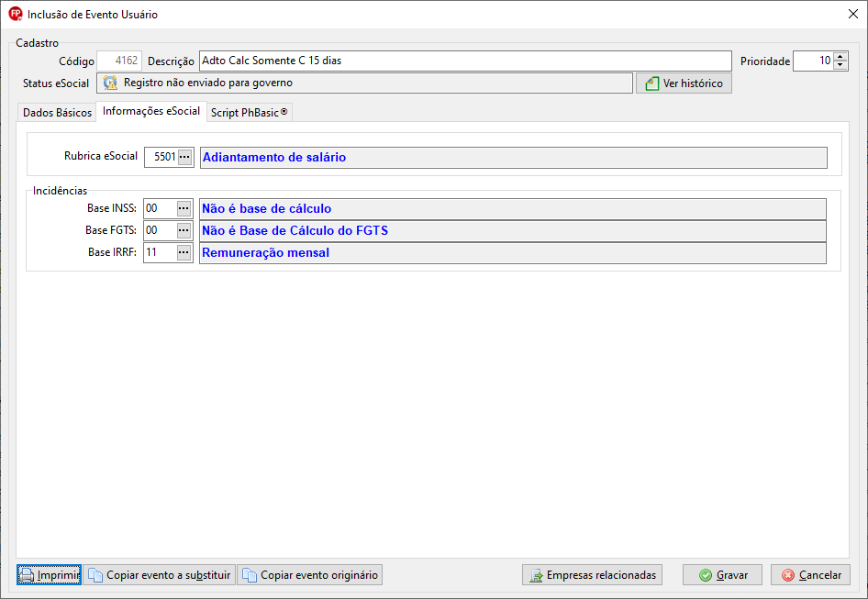Screen dimensions: 868x599
Task: Click the Código field showing 4162
Action: pos(119,61)
